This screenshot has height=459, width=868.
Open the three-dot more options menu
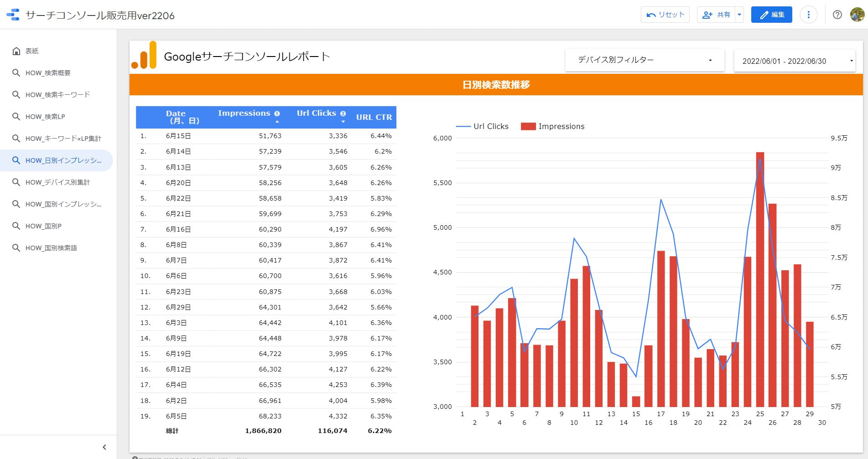click(x=808, y=15)
